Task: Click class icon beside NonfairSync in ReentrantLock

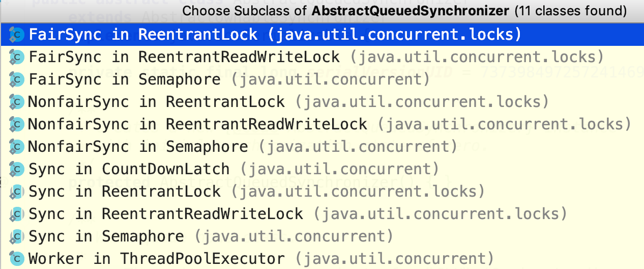Action: 17,102
